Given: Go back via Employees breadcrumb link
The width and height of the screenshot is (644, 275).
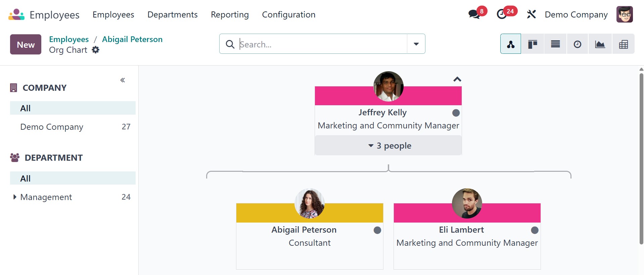Looking at the screenshot, I should tap(69, 39).
